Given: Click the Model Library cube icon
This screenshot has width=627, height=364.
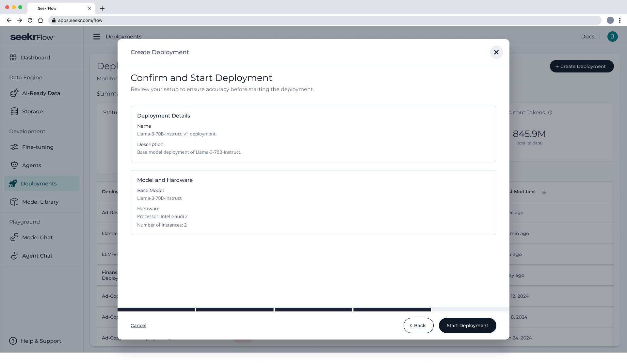Looking at the screenshot, I should (14, 202).
